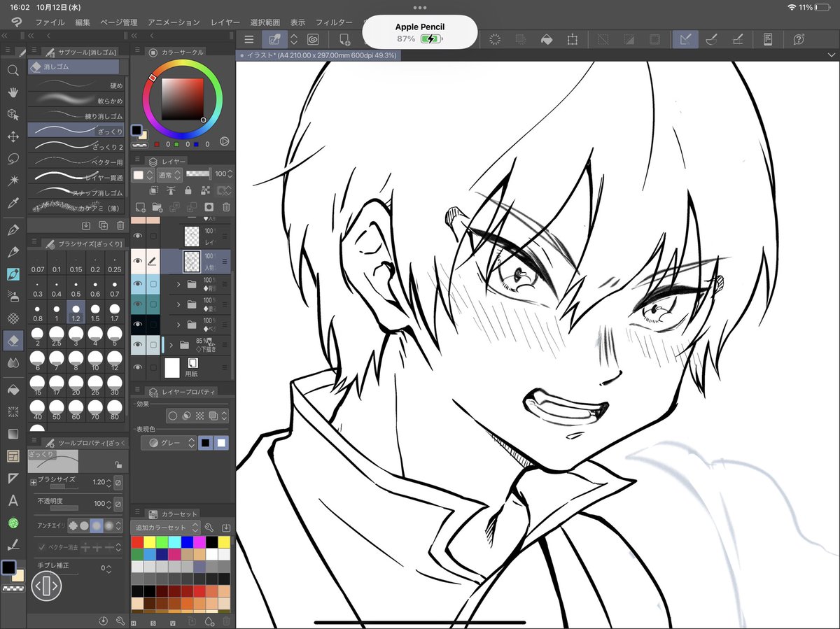Create a new layer folder
This screenshot has width=840, height=629.
point(157,207)
